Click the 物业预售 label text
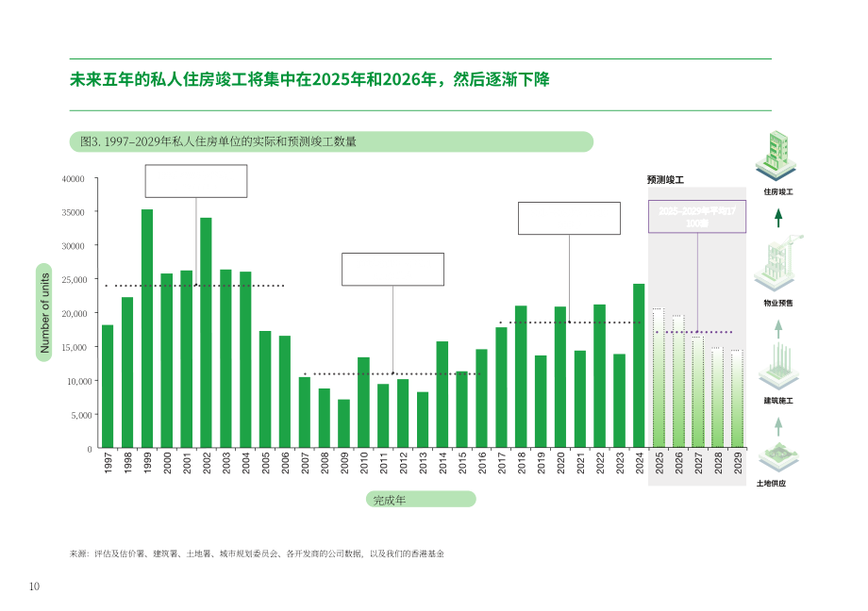 click(778, 303)
